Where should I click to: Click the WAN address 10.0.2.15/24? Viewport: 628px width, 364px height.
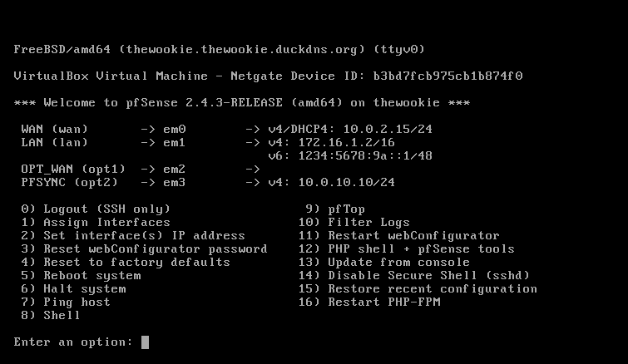(x=388, y=129)
